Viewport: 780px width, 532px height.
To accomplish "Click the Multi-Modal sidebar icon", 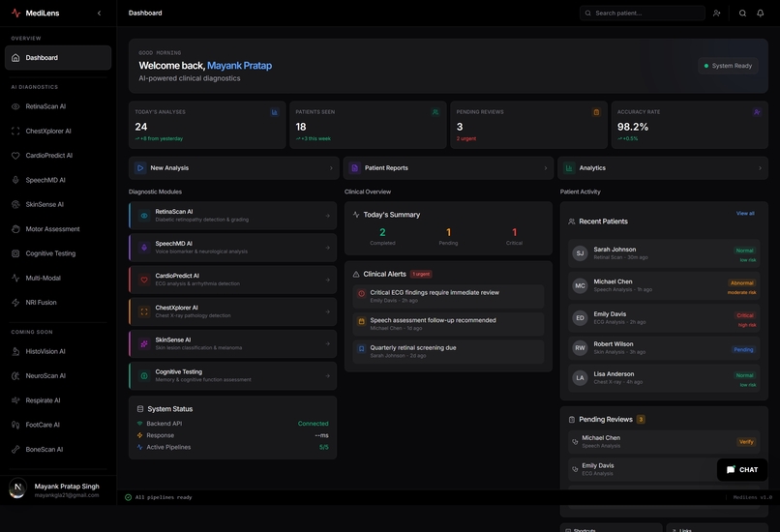I will [15, 278].
